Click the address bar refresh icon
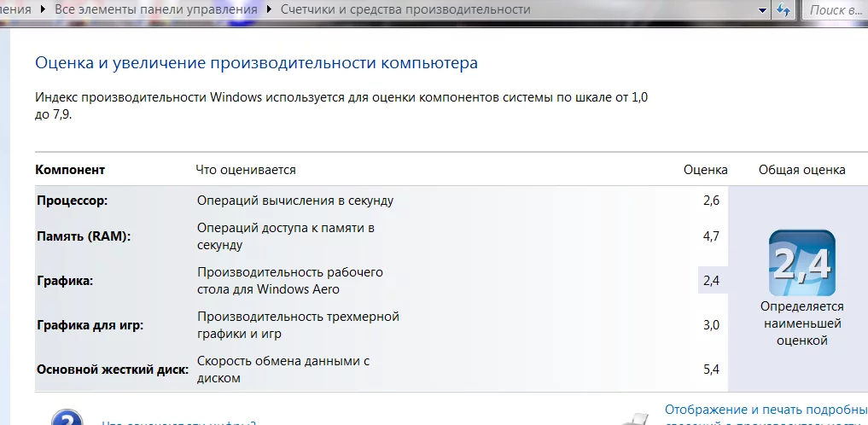Screen dimensions: 868x425 (784, 10)
